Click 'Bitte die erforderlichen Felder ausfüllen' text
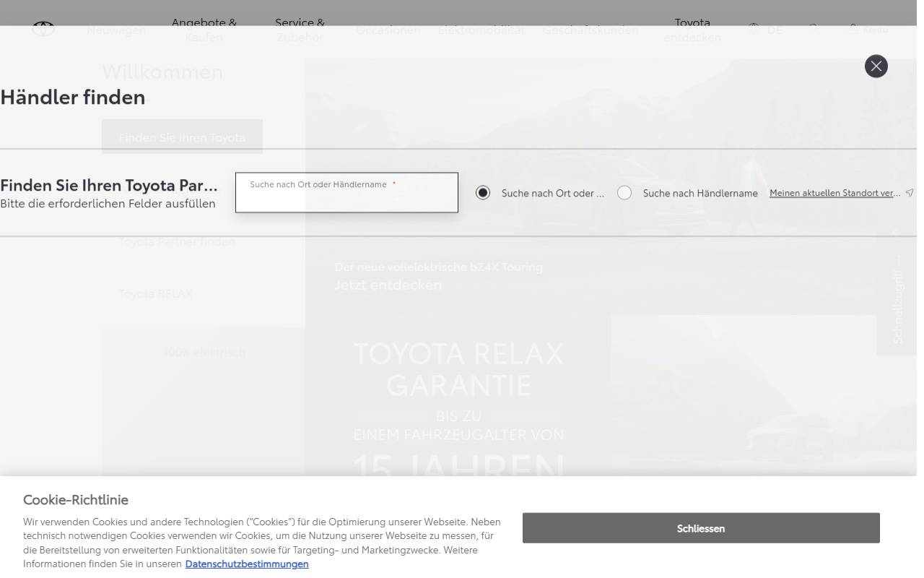924x578 pixels. pyautogui.click(x=108, y=204)
